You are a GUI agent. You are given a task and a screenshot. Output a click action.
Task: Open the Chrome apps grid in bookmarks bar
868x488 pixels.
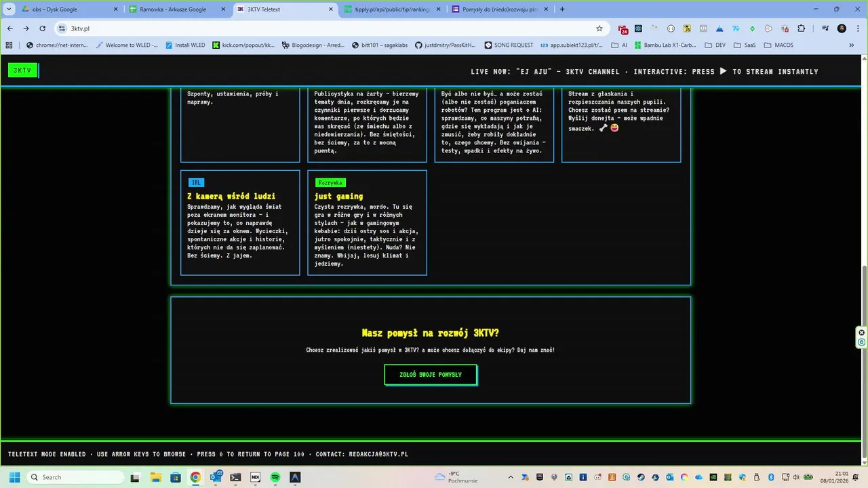9,45
